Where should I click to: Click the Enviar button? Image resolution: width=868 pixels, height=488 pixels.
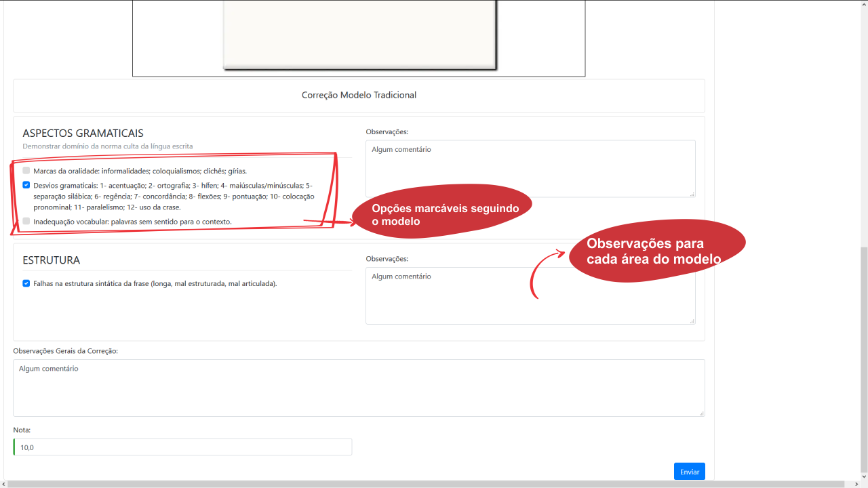tap(689, 471)
